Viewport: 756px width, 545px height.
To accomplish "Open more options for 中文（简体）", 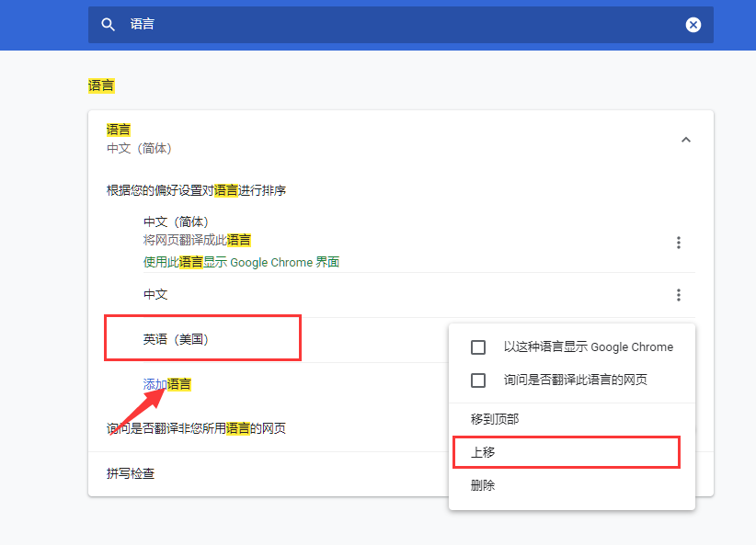I will 679,243.
